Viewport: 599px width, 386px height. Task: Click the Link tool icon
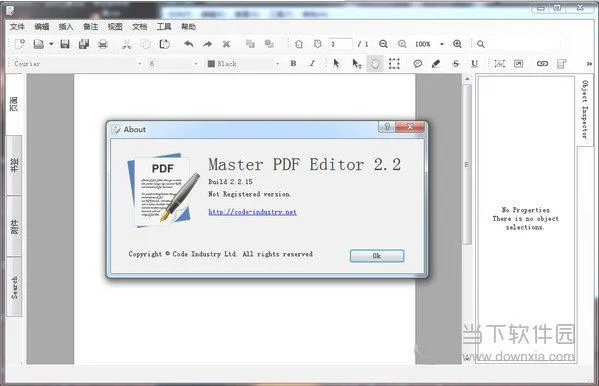542,63
